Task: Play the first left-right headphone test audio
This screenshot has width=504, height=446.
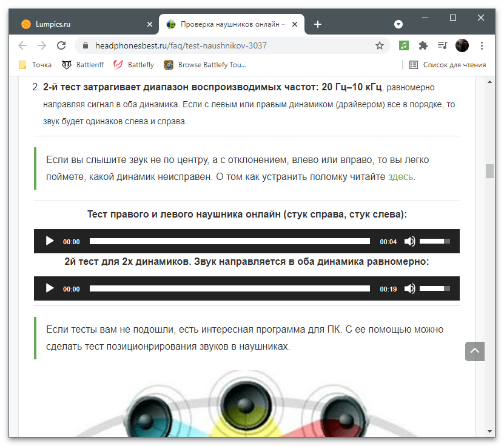Action: pyautogui.click(x=50, y=241)
